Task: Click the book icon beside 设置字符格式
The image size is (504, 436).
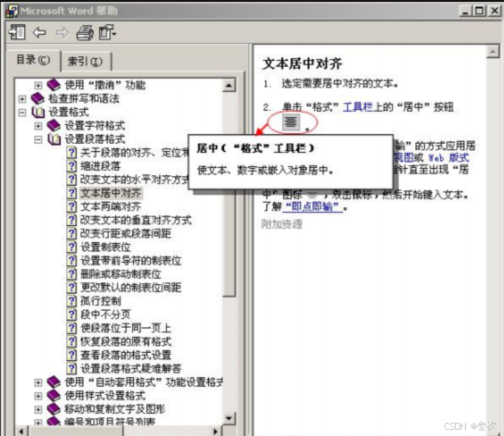Action: pyautogui.click(x=54, y=125)
